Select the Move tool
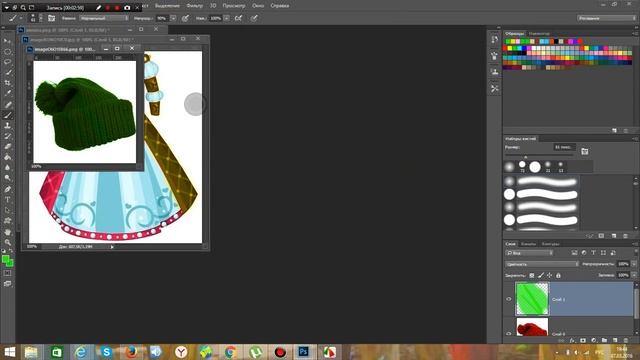Image resolution: width=640 pixels, height=360 pixels. pyautogui.click(x=7, y=41)
